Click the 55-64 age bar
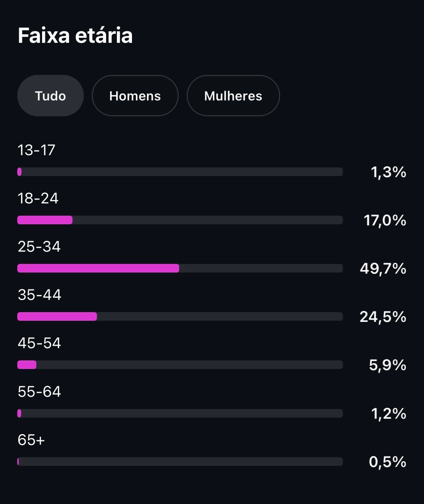 180,413
